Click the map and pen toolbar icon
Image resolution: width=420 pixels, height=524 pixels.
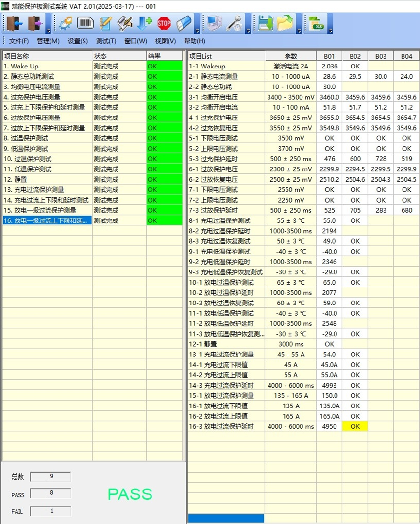(x=125, y=23)
